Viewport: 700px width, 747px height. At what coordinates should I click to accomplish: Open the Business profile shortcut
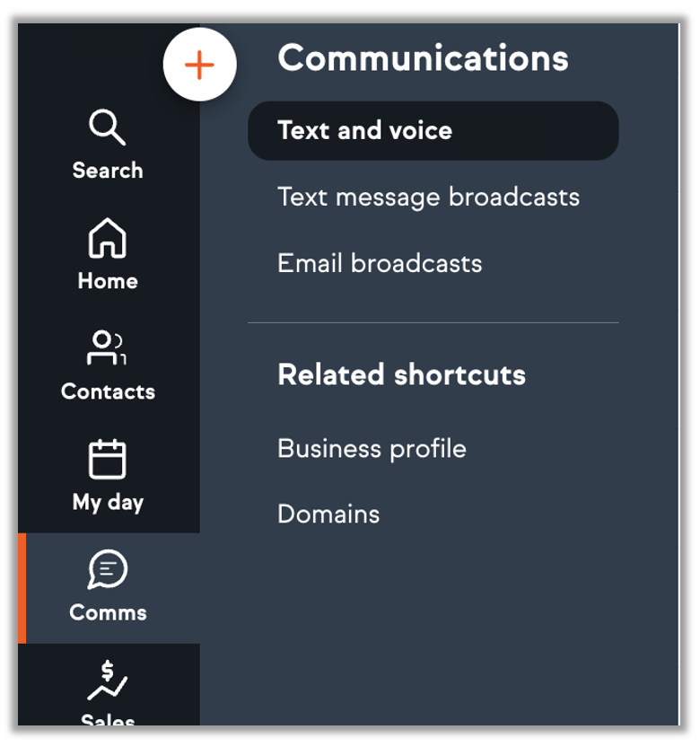click(372, 449)
